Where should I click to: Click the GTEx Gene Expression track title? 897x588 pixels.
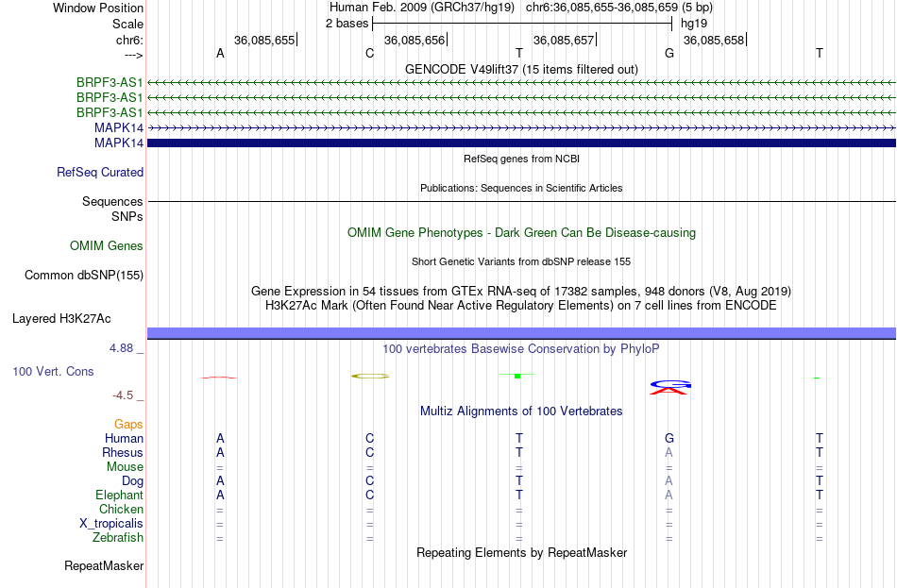coord(521,291)
